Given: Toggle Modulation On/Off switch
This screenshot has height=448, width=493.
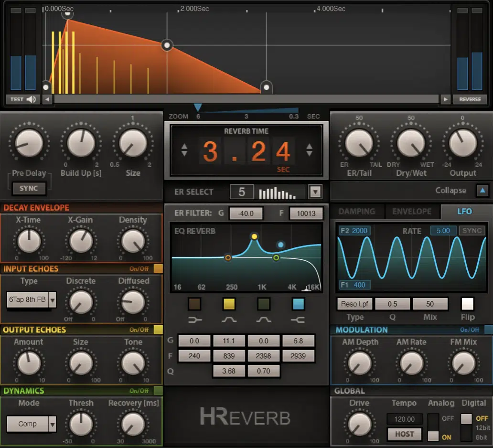Looking at the screenshot, I should pyautogui.click(x=489, y=330).
